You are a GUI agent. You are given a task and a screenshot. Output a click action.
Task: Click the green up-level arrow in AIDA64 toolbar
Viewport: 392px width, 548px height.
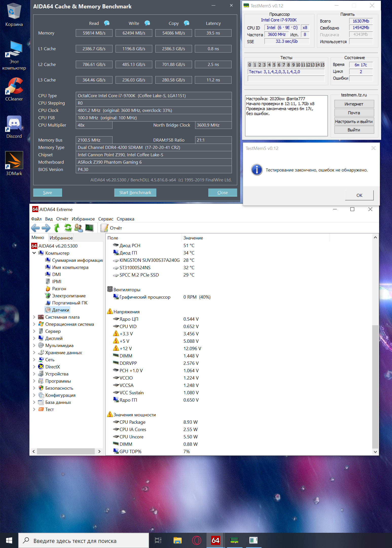pos(57,228)
